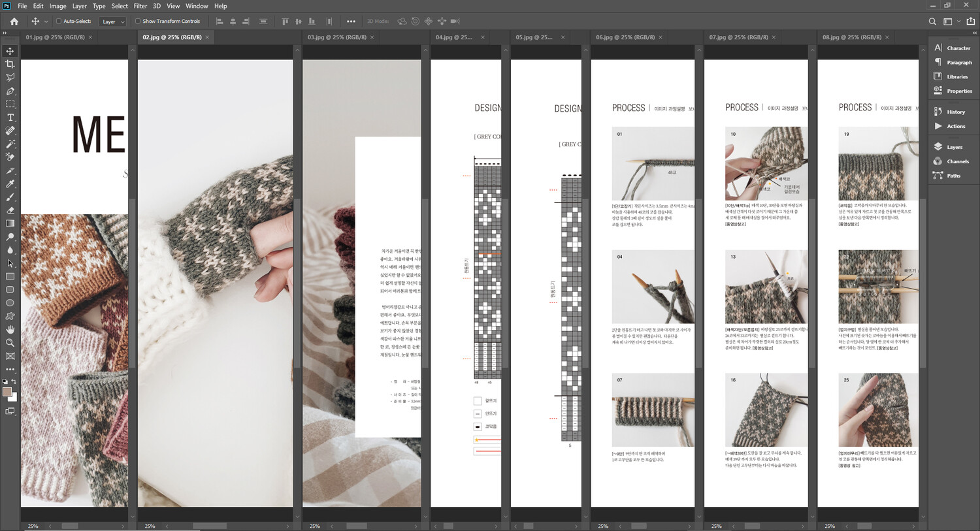The image size is (980, 531).
Task: Select the Horizontal Type tool
Action: [x=10, y=118]
